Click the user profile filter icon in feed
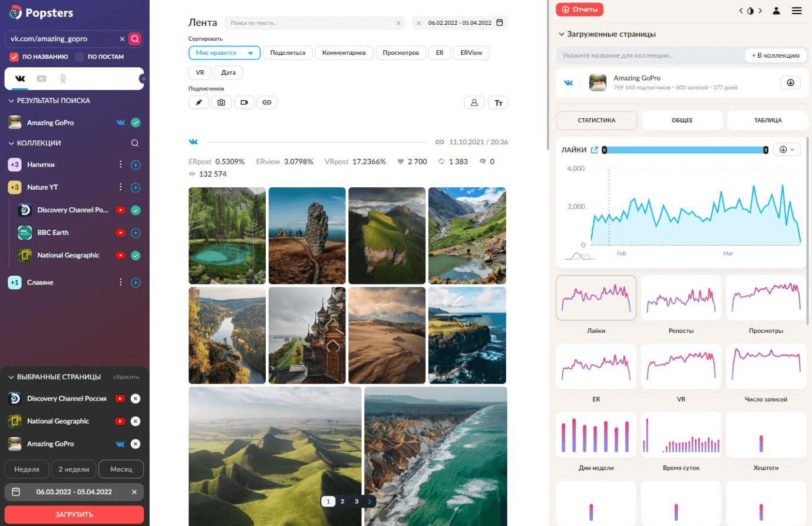This screenshot has height=526, width=812. [x=474, y=102]
